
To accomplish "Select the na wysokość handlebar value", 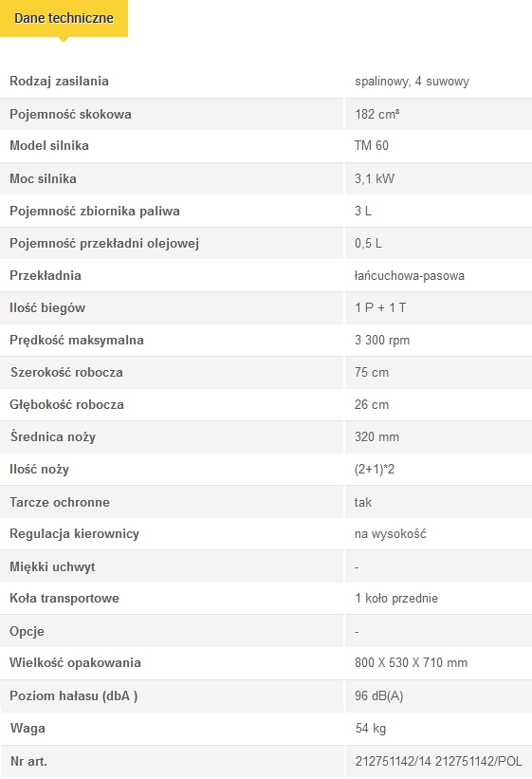I will coord(391,534).
